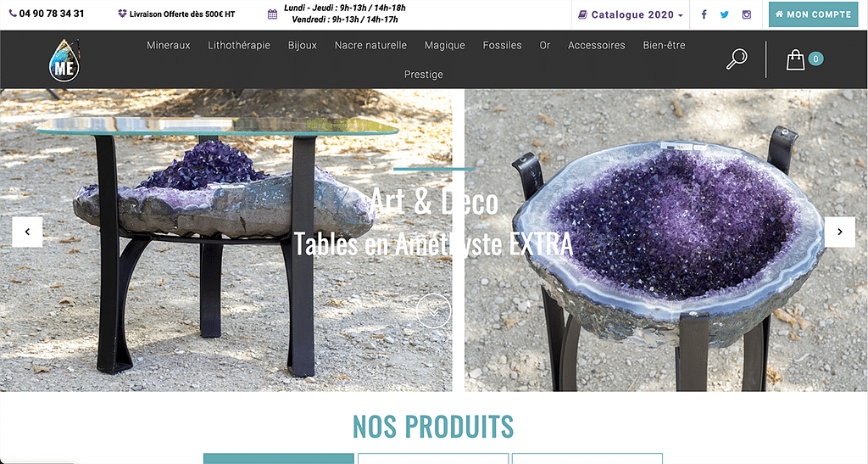Open the Fossiles menu item
Viewport: 868px width, 464px height.
tap(502, 46)
